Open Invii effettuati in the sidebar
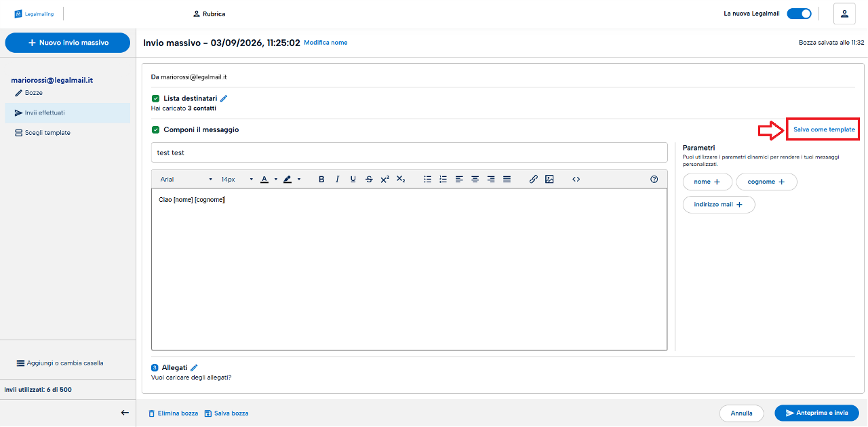868x427 pixels. (68, 113)
